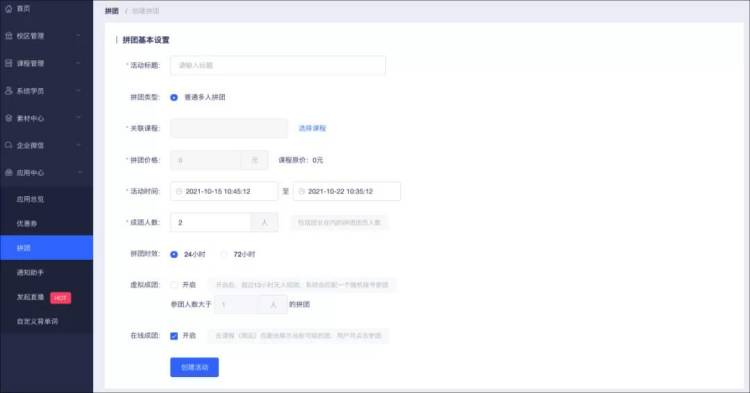Click calendar icon in start time field

[x=179, y=191]
